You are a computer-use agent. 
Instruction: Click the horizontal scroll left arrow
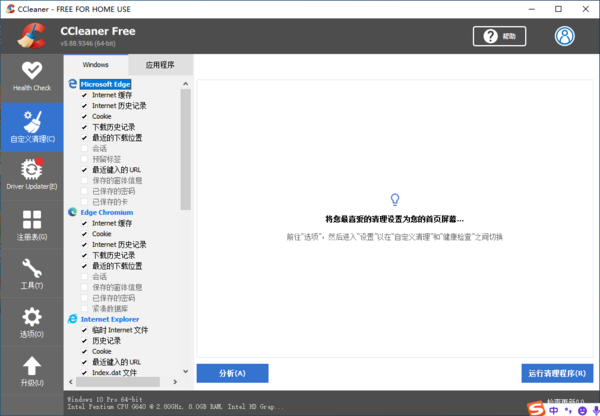tap(71, 382)
